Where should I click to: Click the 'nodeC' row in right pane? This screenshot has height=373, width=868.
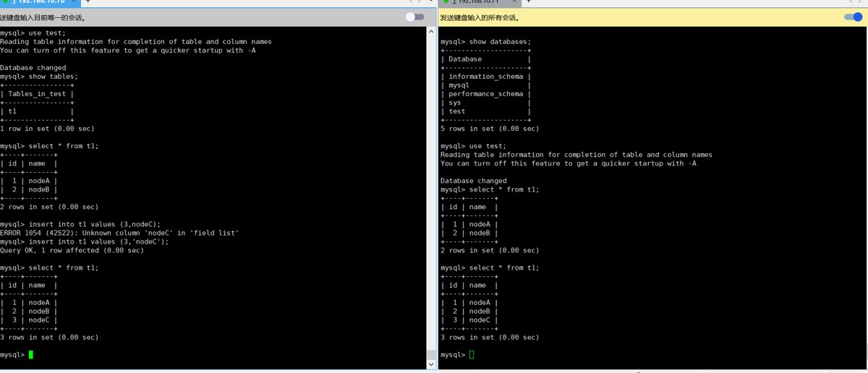click(x=469, y=320)
